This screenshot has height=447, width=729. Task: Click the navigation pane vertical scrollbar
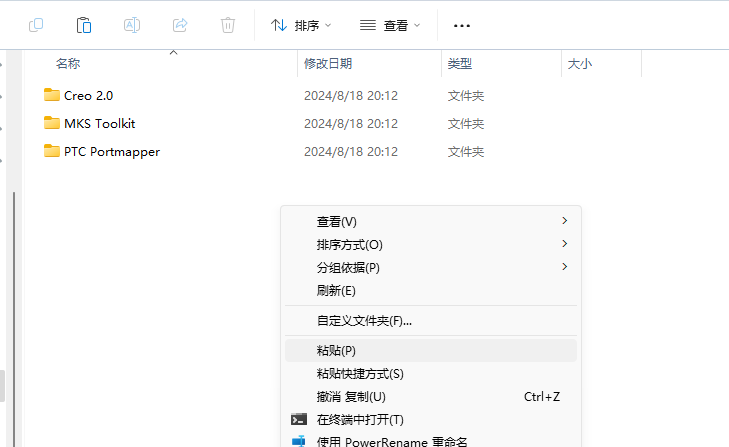[x=14, y=319]
